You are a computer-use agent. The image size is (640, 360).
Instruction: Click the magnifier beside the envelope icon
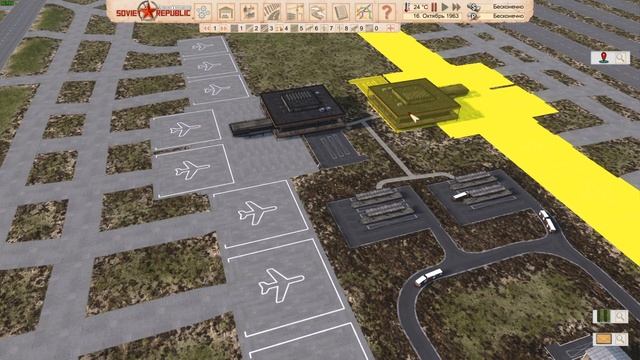[x=620, y=339]
